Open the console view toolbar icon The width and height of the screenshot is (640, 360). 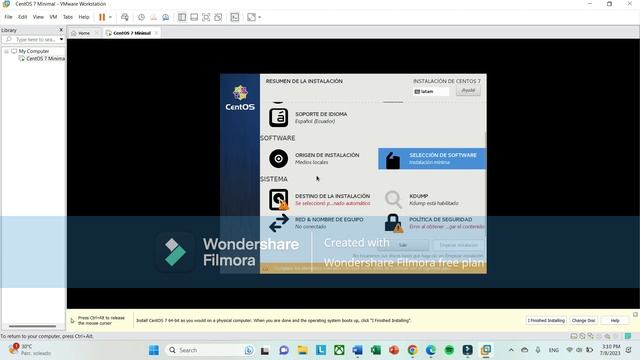[235, 17]
